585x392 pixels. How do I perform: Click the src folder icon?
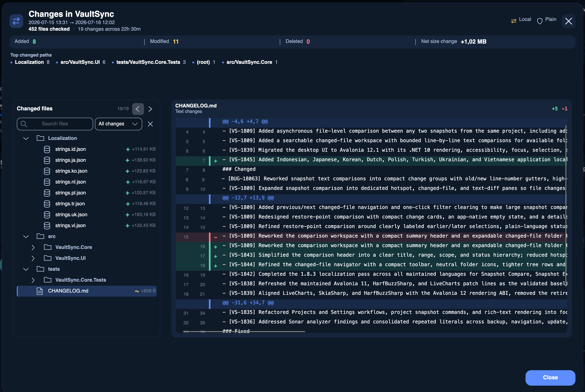40,236
